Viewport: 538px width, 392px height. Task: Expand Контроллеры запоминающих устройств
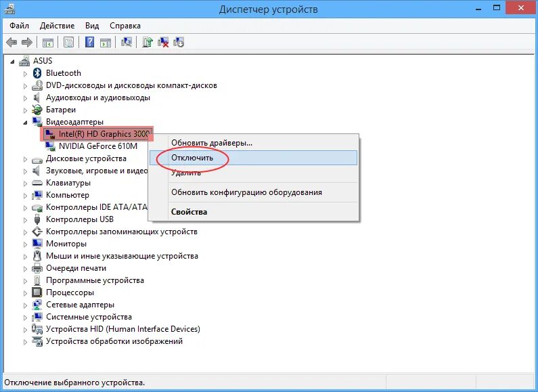[x=25, y=232]
